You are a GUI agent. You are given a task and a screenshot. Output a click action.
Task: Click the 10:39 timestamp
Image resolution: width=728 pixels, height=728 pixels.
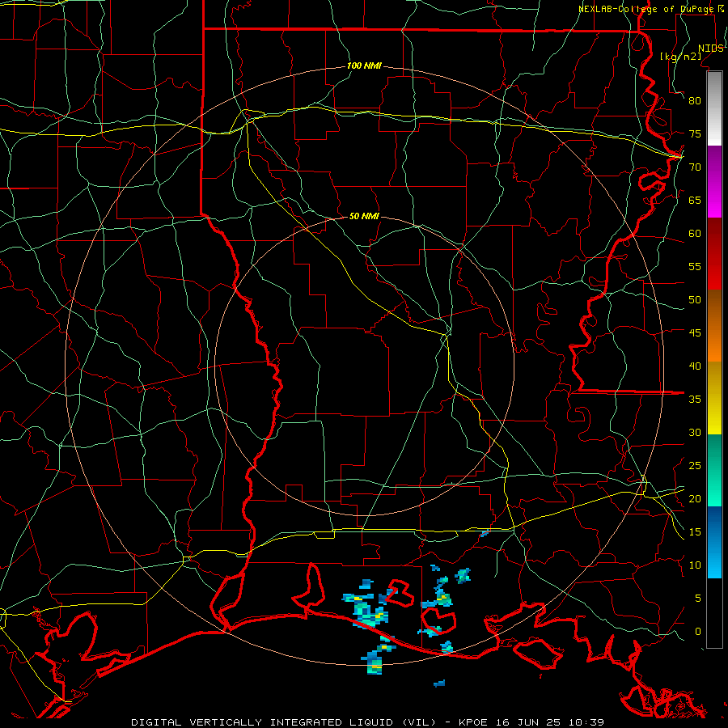click(586, 722)
